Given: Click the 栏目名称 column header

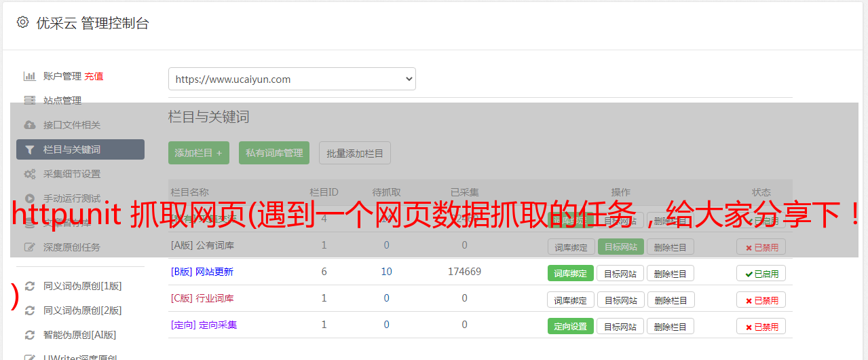Looking at the screenshot, I should pyautogui.click(x=190, y=192).
